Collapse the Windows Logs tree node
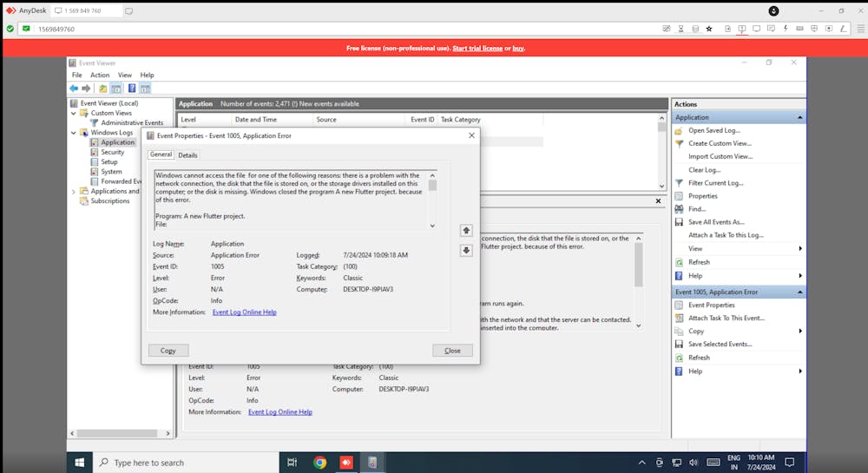This screenshot has height=473, width=868. click(x=74, y=133)
